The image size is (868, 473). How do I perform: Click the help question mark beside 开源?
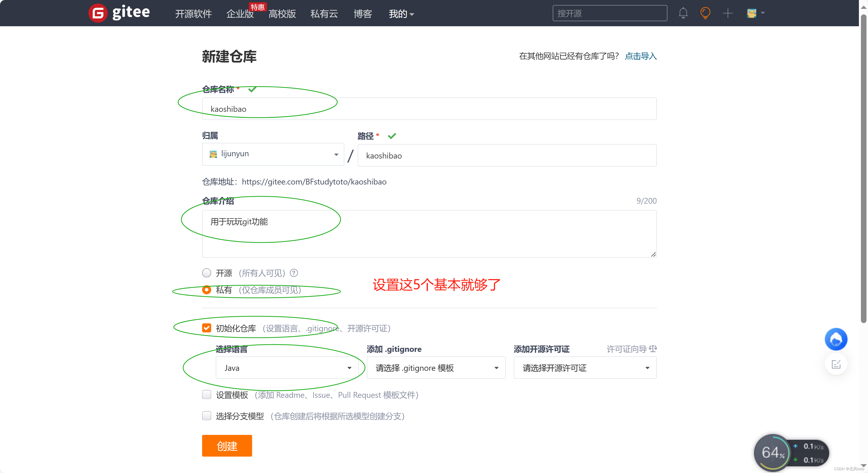click(x=294, y=273)
